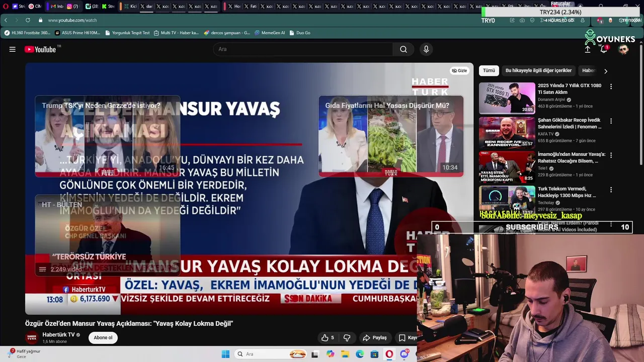Open options for İmamoğlu'ndan Mansur Yavaş video

(x=611, y=155)
